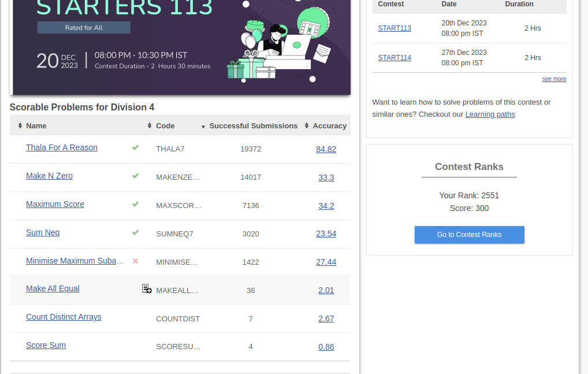Open accuracy 0.86 link
This screenshot has height=374, width=588.
[x=326, y=347]
